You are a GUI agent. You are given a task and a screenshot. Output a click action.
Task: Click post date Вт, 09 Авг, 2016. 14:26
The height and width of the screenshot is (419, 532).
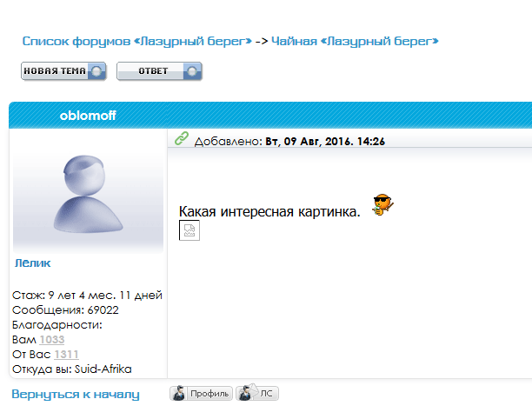[325, 141]
